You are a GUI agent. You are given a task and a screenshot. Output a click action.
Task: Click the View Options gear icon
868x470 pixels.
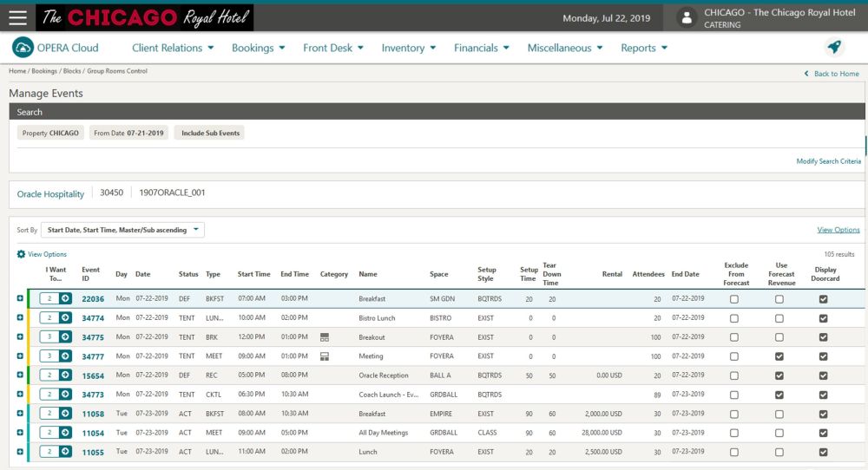(21, 254)
